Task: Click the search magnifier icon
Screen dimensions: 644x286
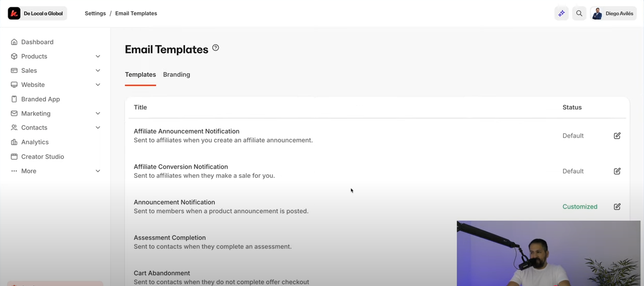Action: click(x=579, y=13)
